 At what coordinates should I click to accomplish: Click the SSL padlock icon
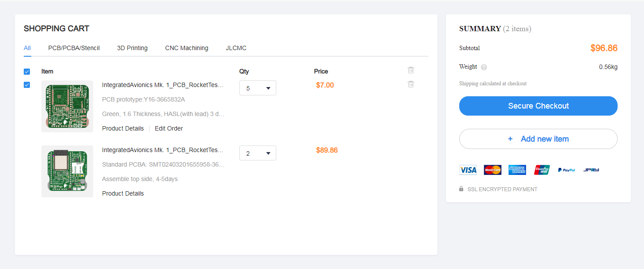point(461,189)
